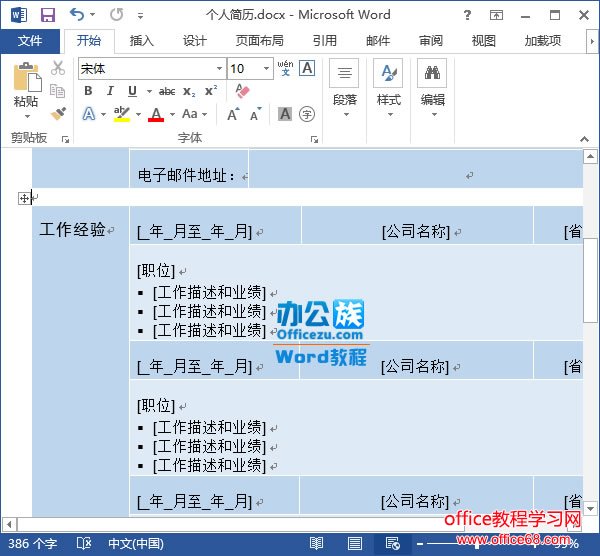
Task: Click the Cut scissors icon
Action: coord(58,68)
